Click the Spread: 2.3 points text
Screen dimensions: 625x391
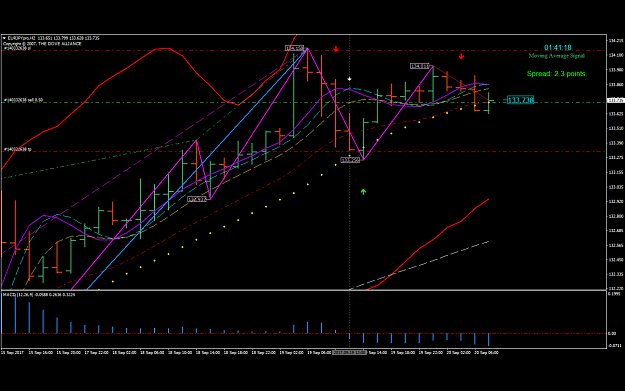tap(557, 74)
